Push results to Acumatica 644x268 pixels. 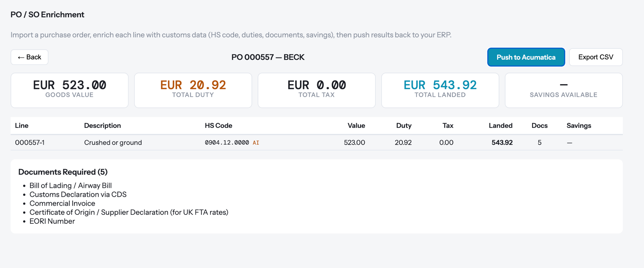coord(526,57)
